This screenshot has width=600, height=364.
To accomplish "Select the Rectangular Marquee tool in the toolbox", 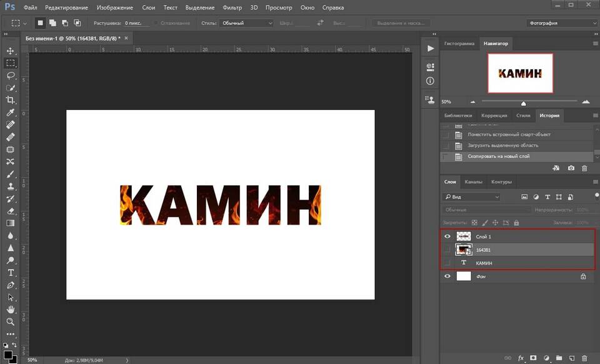I will 11,63.
